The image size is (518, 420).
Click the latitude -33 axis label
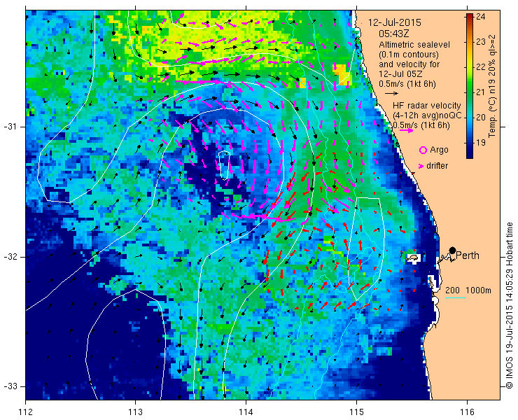click(x=10, y=386)
